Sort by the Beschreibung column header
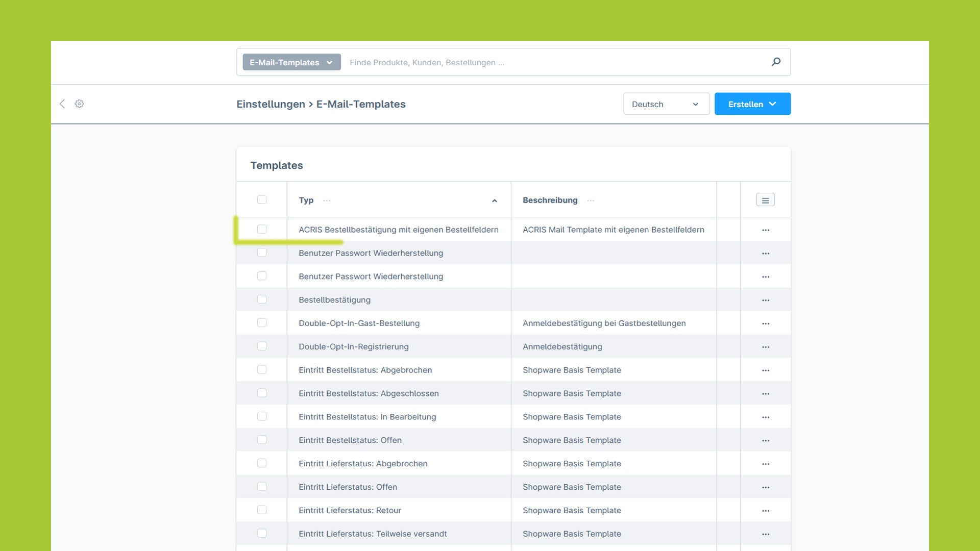This screenshot has height=551, width=980. (x=550, y=201)
